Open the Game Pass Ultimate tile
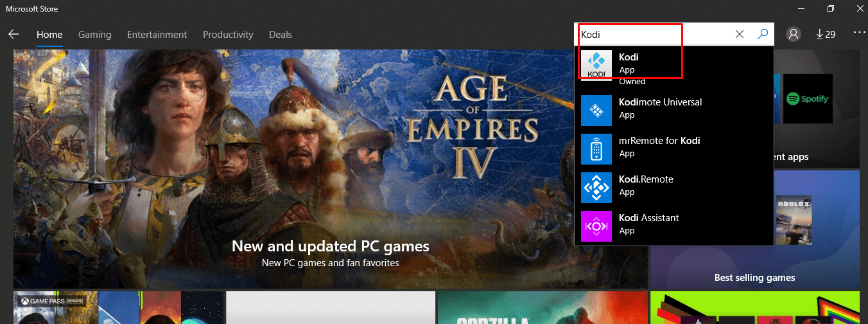 pyautogui.click(x=118, y=307)
